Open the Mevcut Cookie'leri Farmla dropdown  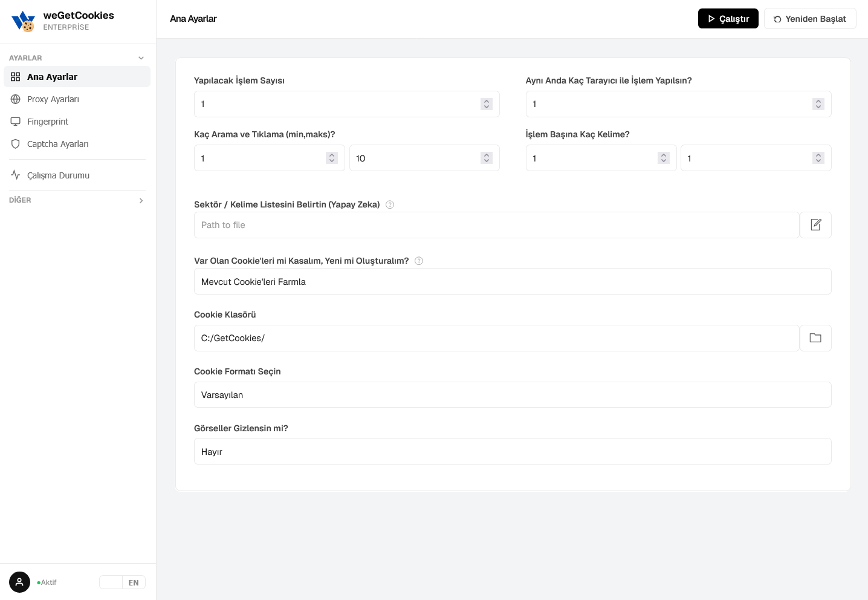tap(513, 281)
